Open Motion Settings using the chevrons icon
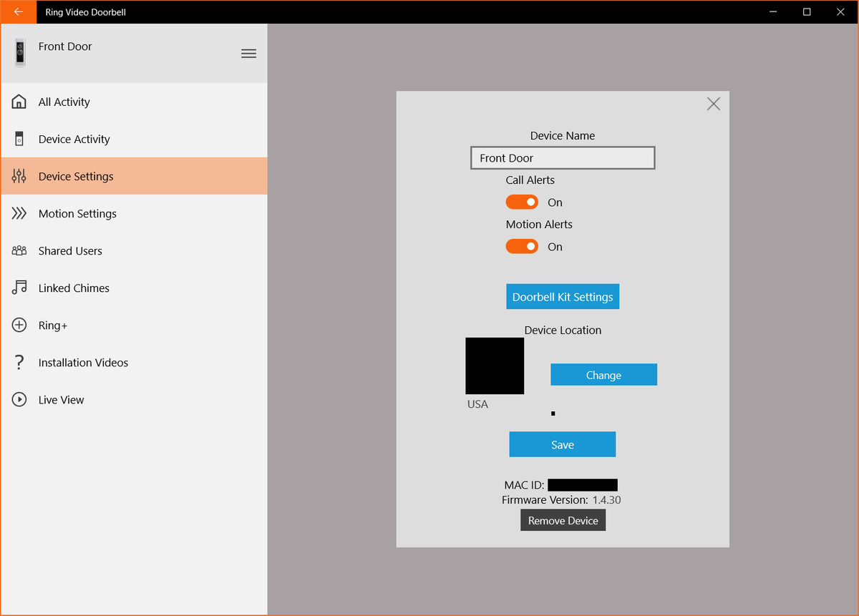859x616 pixels. 19,213
